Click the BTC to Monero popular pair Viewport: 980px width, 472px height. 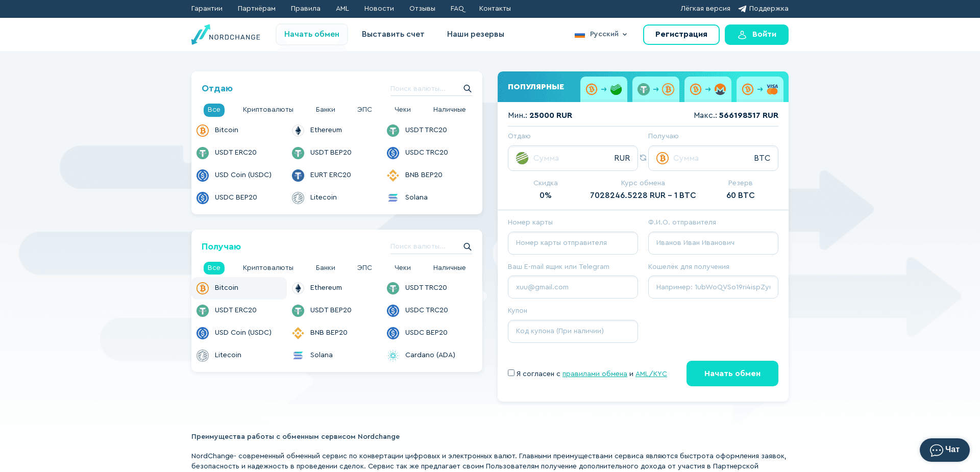(x=707, y=89)
